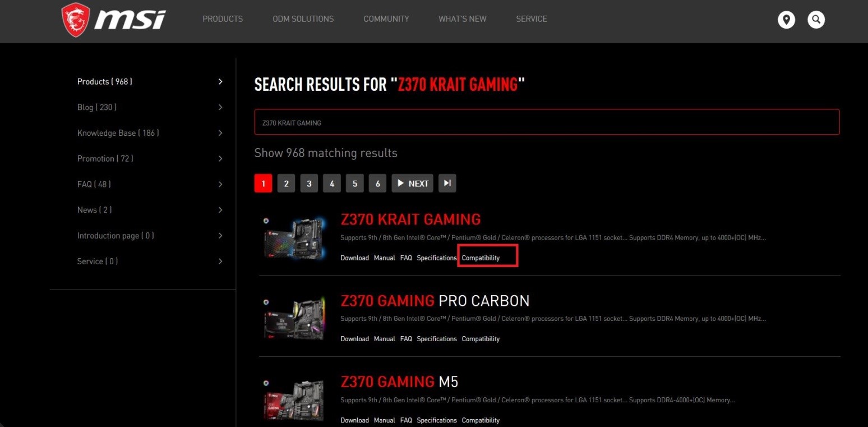Image resolution: width=868 pixels, height=427 pixels.
Task: Open Download link for Z370 GAMING PRO CARBON
Action: coord(354,339)
